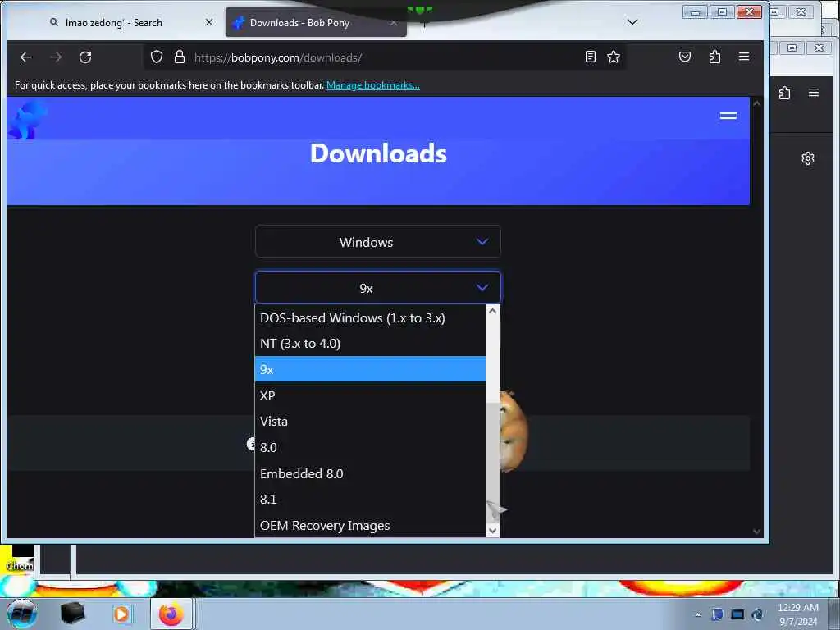This screenshot has width=840, height=630.
Task: Open Firefox application hamburger menu
Action: pos(744,57)
